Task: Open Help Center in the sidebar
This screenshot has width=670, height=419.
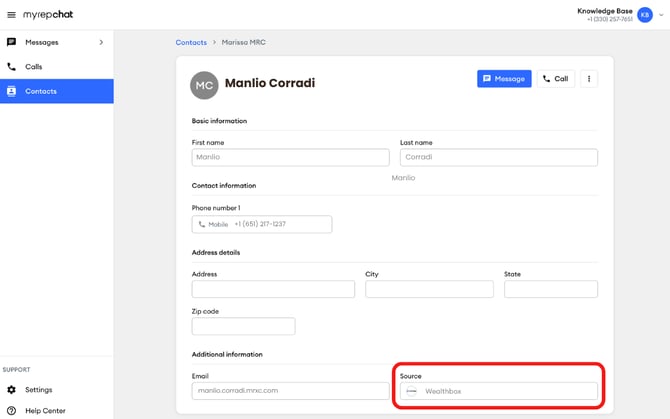Action: pyautogui.click(x=56, y=410)
